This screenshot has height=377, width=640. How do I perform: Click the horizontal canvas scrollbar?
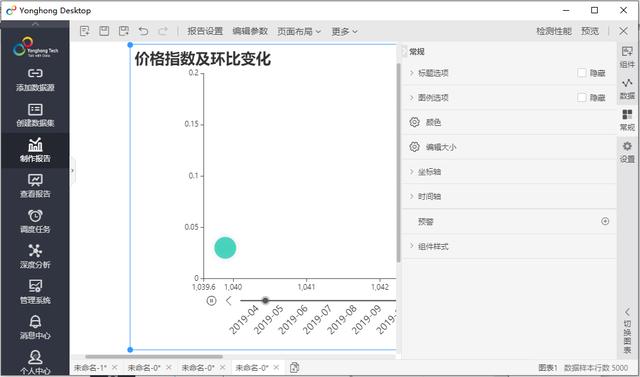pos(154,357)
